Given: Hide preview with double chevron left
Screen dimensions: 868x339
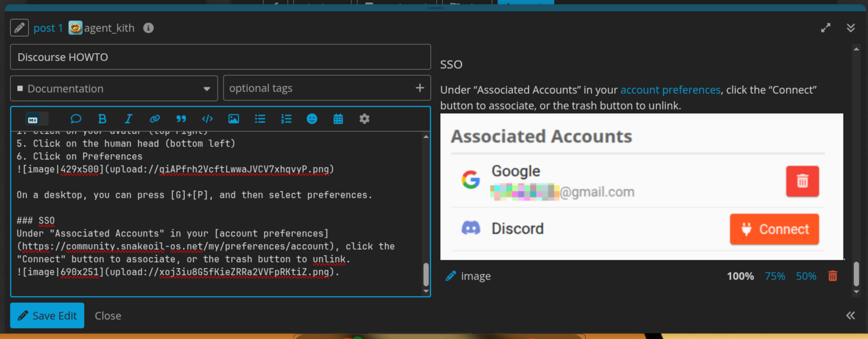Looking at the screenshot, I should [x=850, y=316].
